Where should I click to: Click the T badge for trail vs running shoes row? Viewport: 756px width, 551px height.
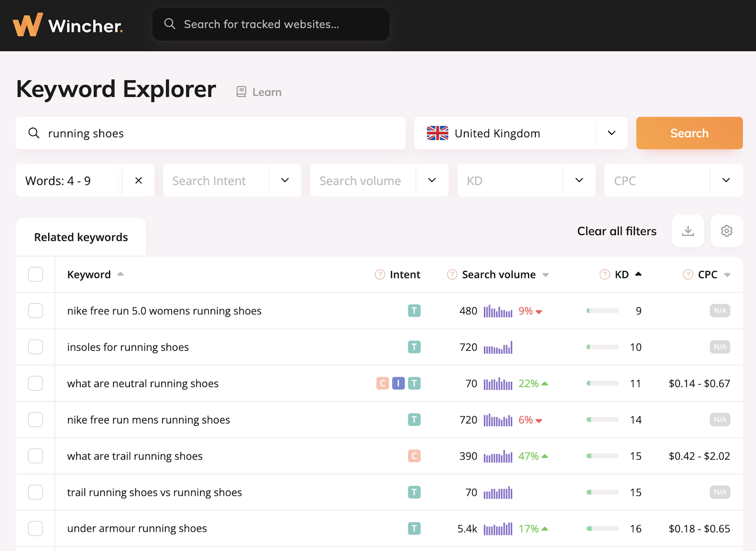pos(414,492)
